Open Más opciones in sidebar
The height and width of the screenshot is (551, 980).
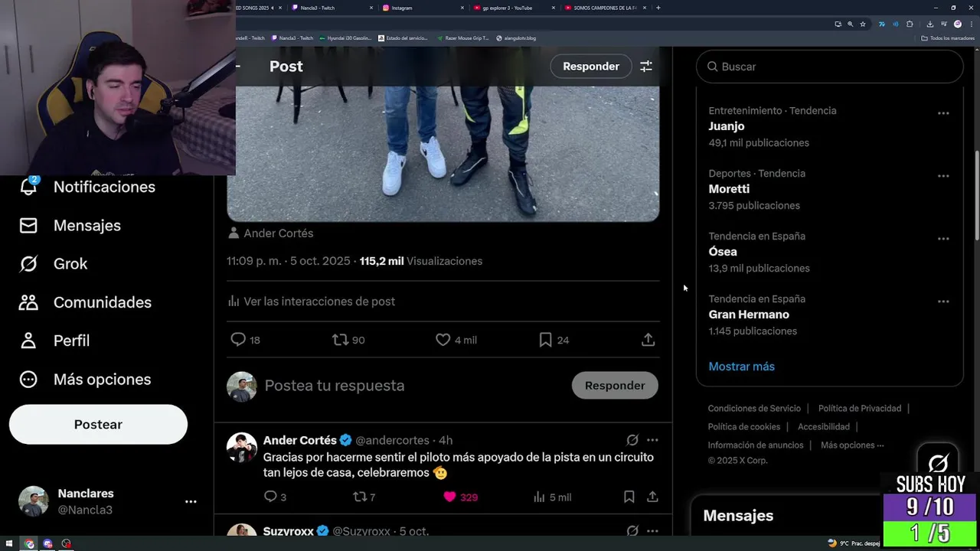coord(85,379)
